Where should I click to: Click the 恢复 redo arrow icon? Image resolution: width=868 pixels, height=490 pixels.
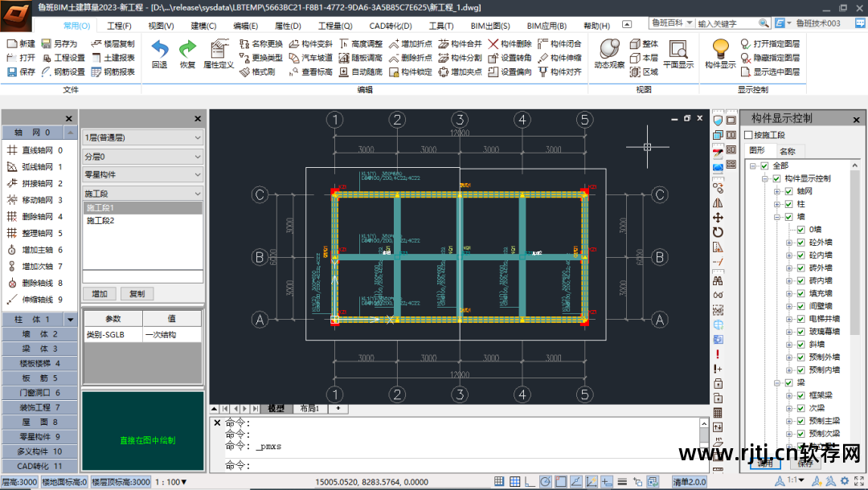pyautogui.click(x=187, y=49)
